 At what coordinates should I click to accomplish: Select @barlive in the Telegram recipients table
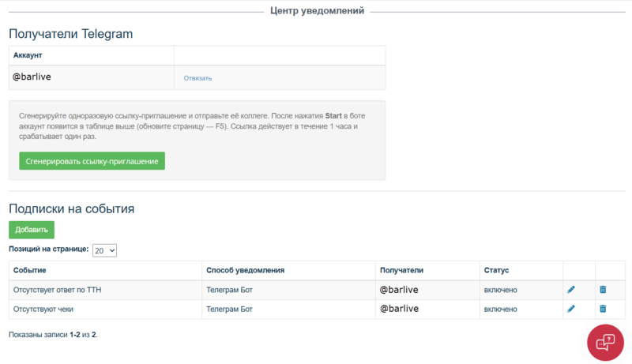tap(32, 77)
